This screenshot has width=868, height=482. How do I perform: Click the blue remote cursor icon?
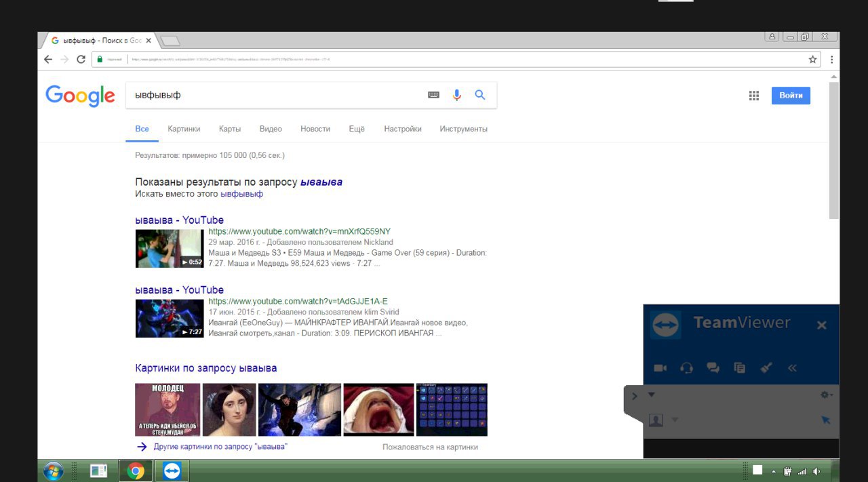(x=825, y=420)
